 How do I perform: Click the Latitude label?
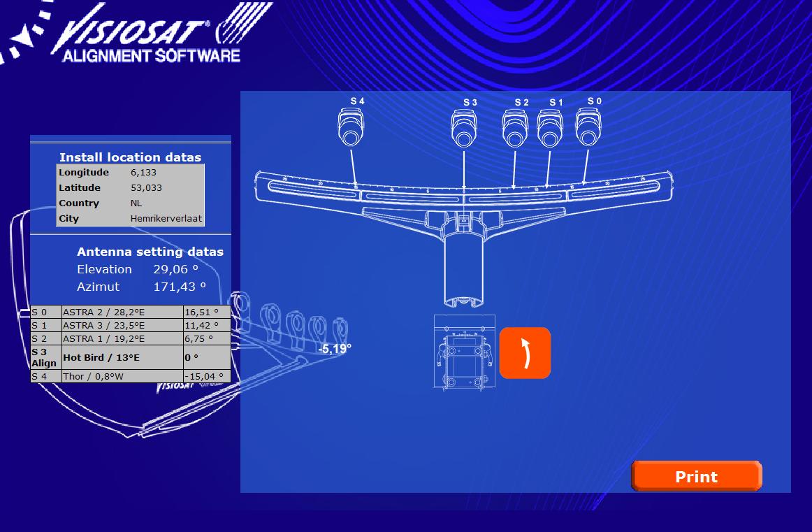(80, 188)
